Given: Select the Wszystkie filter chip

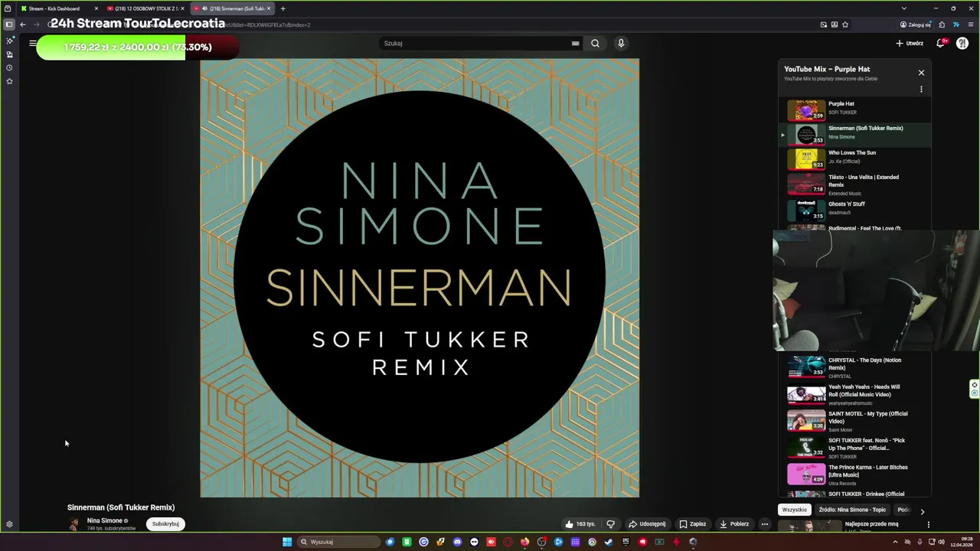Looking at the screenshot, I should point(794,510).
